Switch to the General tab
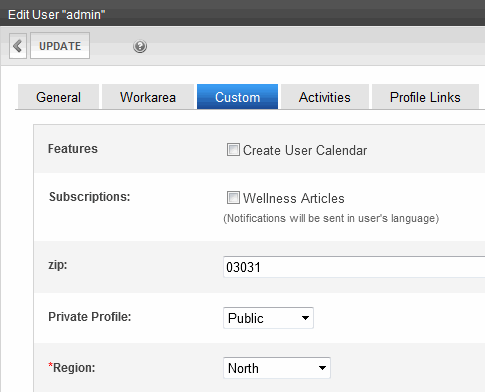 58,97
